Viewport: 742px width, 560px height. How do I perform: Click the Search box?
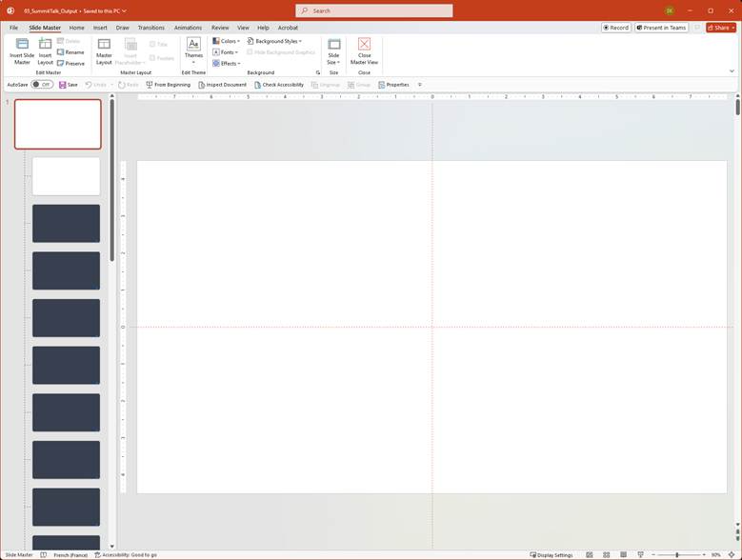click(x=373, y=10)
